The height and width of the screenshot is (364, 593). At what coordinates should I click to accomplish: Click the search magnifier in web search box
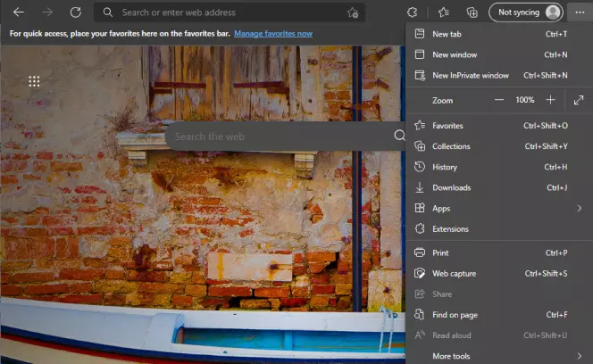pyautogui.click(x=399, y=136)
